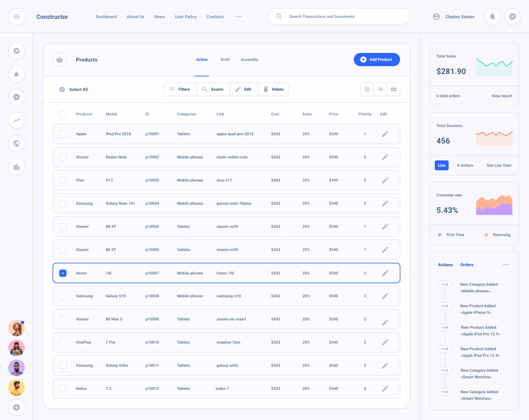529x420 pixels.
Task: Open the Actions panel options menu
Action: click(x=506, y=265)
